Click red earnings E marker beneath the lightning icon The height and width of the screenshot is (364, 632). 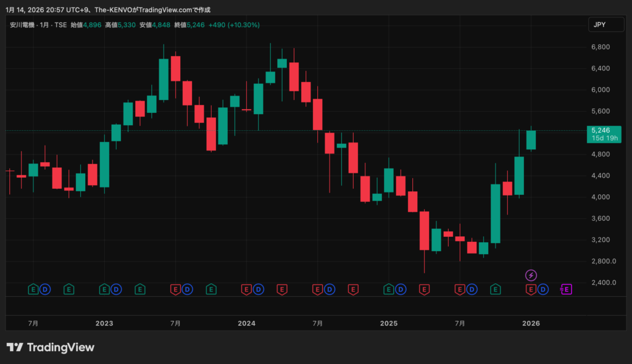tap(530, 289)
